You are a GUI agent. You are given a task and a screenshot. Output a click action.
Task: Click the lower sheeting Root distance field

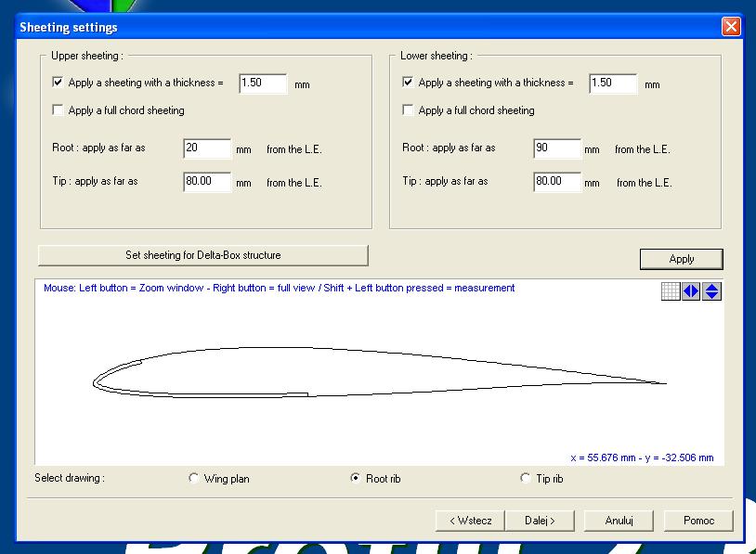tap(557, 148)
